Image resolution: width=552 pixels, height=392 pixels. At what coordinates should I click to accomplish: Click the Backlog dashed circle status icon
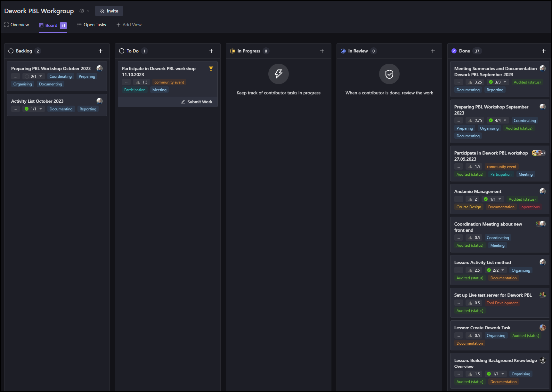11,51
